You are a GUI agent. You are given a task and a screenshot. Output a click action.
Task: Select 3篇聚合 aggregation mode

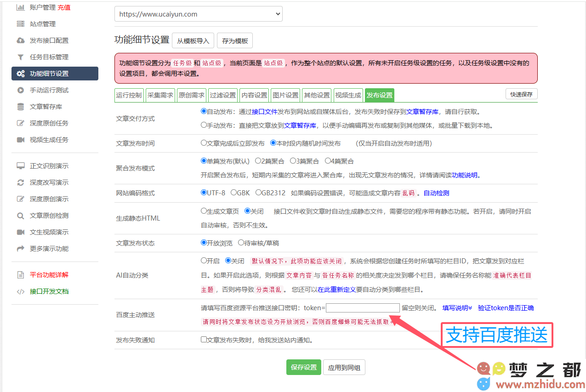292,161
